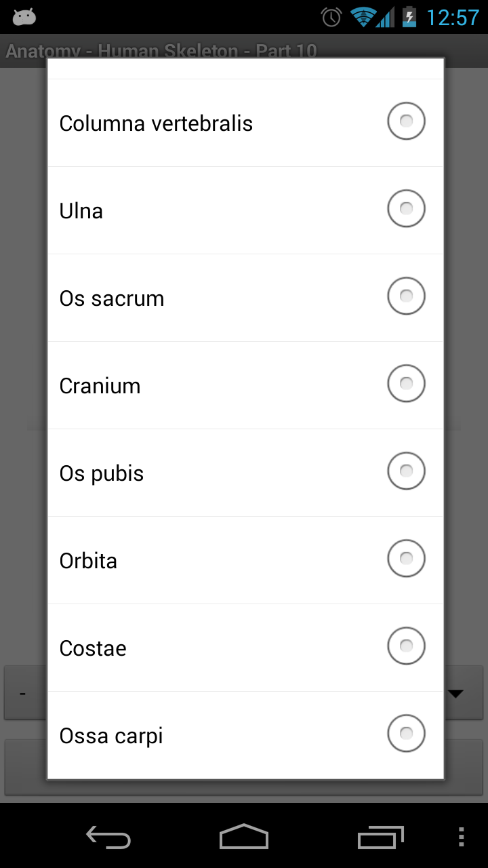The image size is (488, 868).
Task: Tap the Costae list item text
Action: (93, 648)
